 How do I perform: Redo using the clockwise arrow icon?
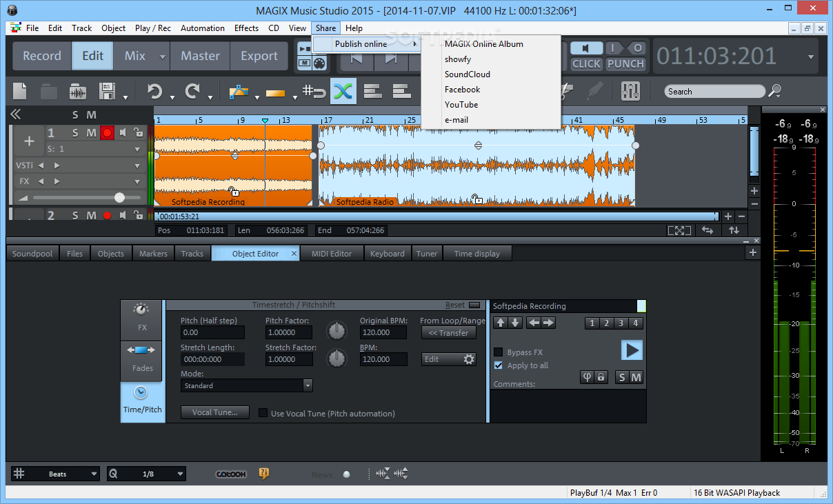pos(192,91)
